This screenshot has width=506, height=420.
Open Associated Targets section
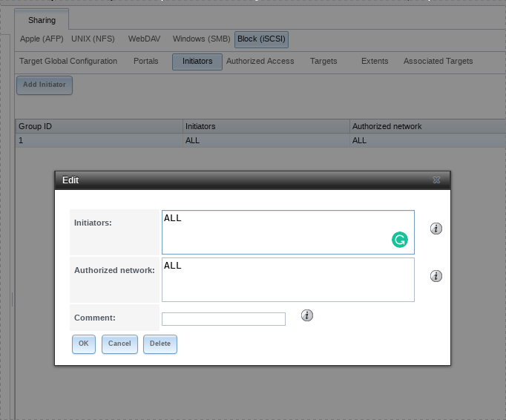pos(438,61)
